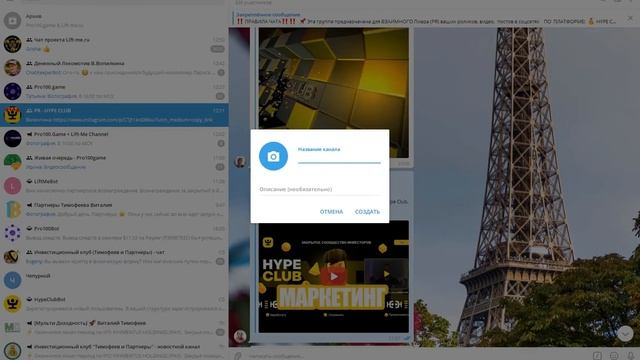The image size is (640, 360).
Task: Close the pinned message bar
Action: [630, 18]
